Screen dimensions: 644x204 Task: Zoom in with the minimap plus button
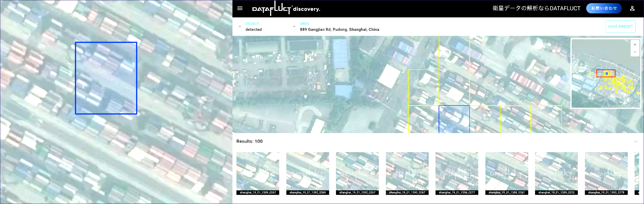(635, 44)
